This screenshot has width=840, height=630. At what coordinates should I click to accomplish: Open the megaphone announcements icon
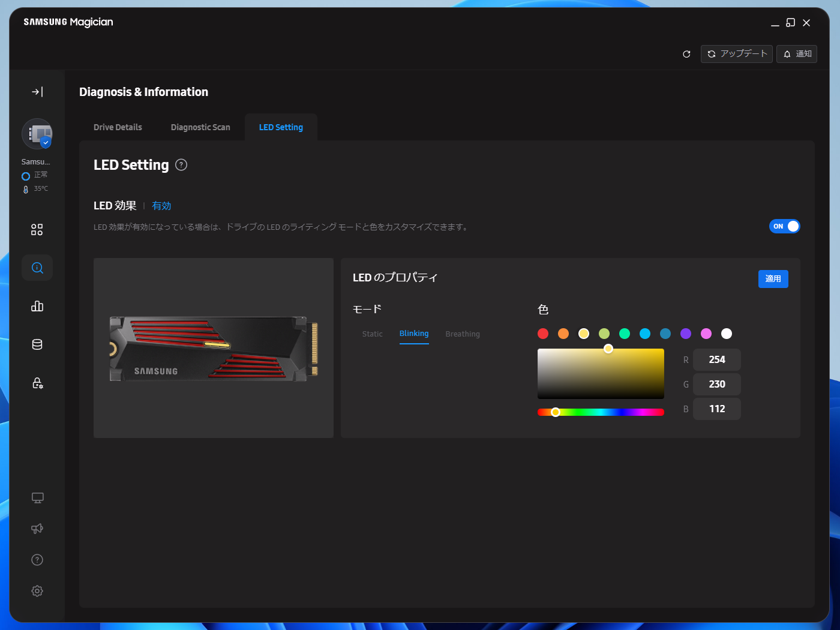click(37, 529)
